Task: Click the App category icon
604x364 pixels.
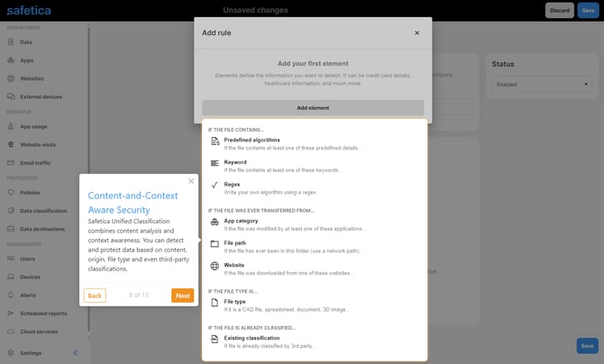Action: pos(214,222)
